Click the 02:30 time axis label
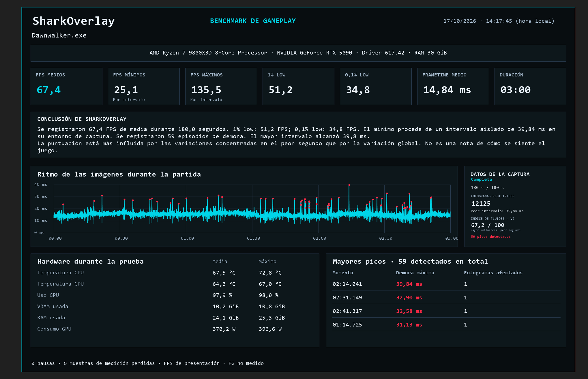Image resolution: width=588 pixels, height=379 pixels. coord(385,238)
